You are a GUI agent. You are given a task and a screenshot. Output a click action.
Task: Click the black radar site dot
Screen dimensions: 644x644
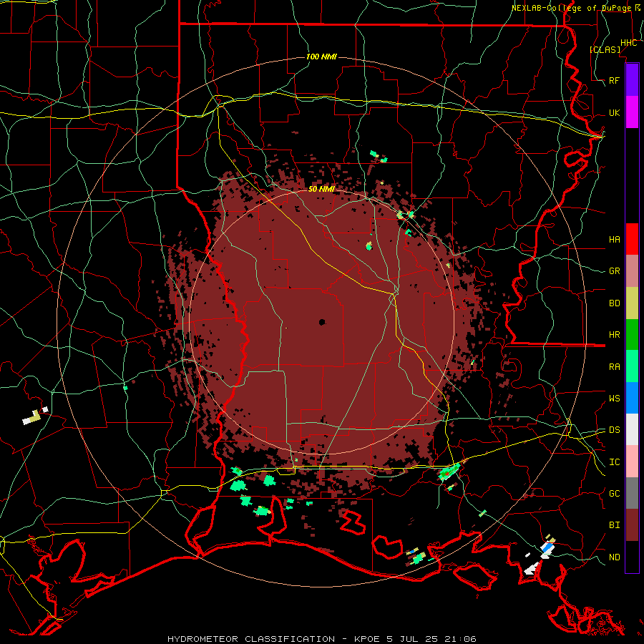pyautogui.click(x=322, y=322)
